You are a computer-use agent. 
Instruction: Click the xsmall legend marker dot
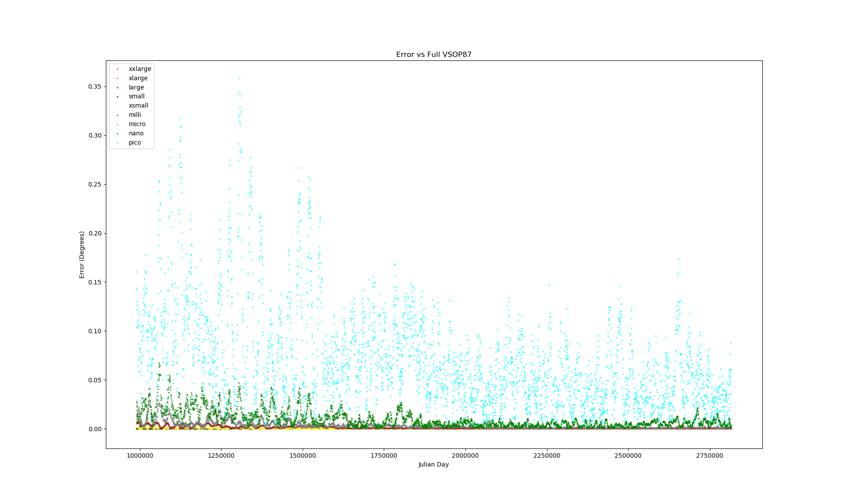(117, 106)
